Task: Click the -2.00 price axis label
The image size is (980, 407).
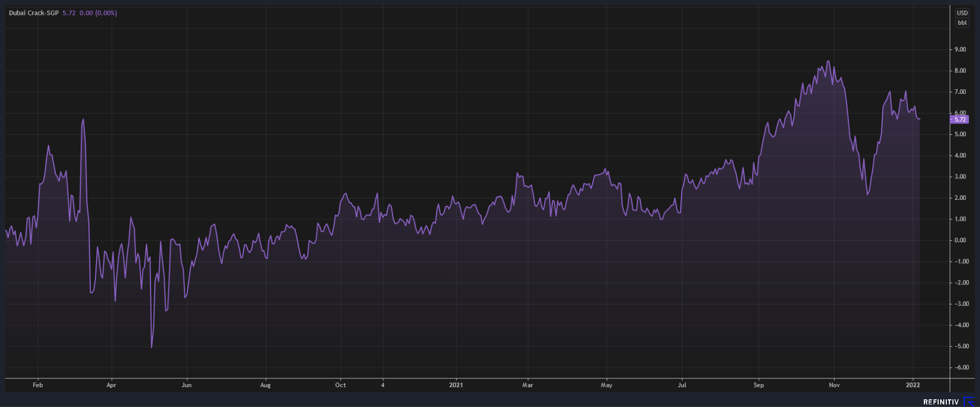Action: [961, 283]
